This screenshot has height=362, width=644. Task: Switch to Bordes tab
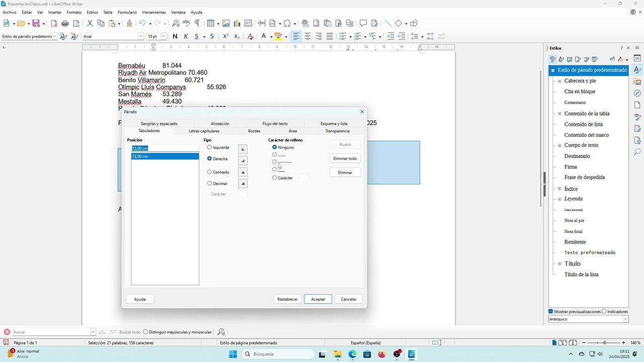[254, 131]
